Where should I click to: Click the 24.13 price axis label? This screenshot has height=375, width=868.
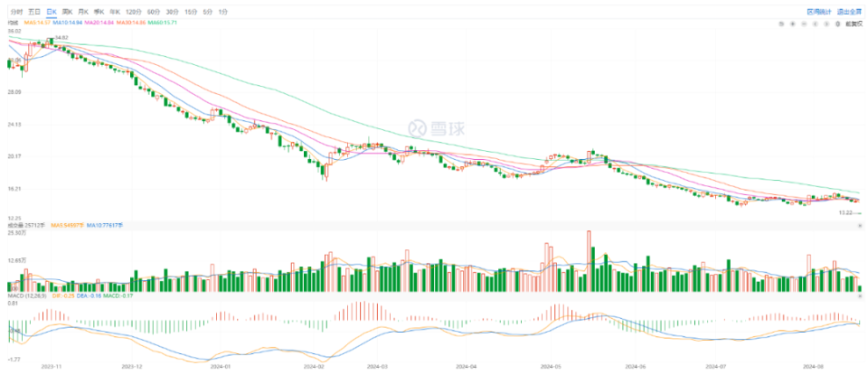14,125
